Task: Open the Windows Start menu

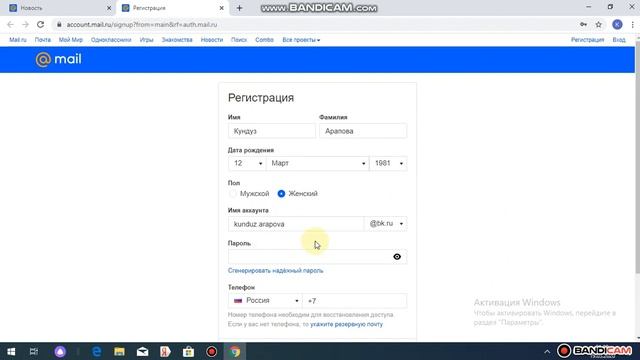Action: 11,351
